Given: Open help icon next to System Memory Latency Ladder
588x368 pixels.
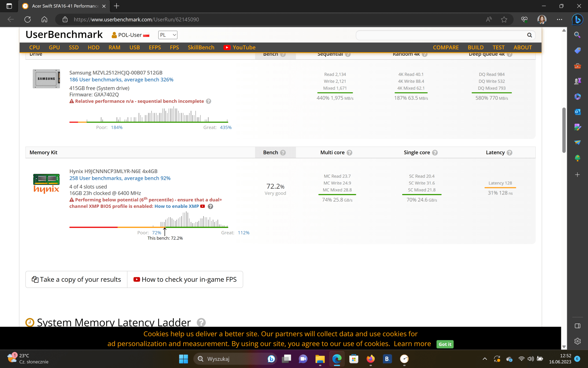Looking at the screenshot, I should point(201,322).
